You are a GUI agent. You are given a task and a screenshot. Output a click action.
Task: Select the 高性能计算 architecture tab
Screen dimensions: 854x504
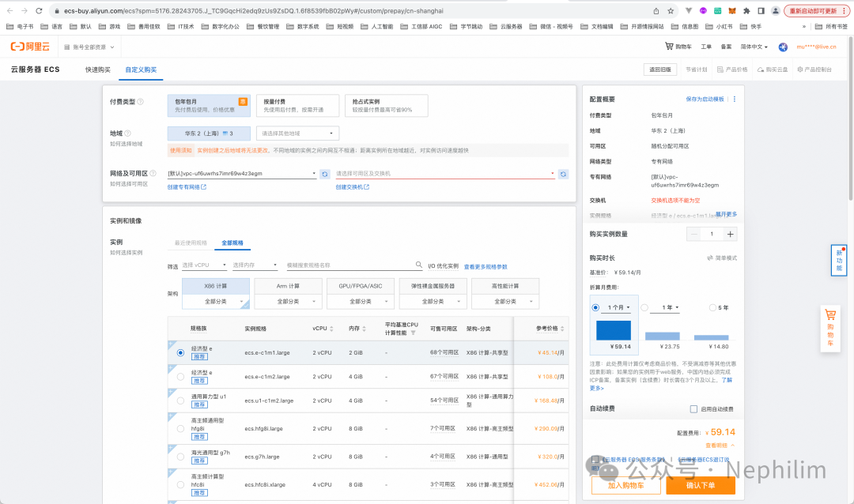click(x=505, y=286)
